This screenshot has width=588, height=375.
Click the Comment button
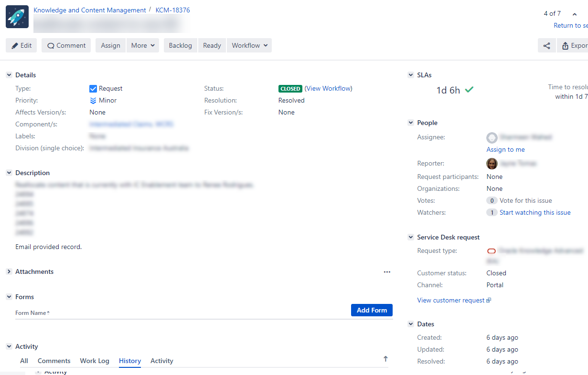(x=66, y=46)
